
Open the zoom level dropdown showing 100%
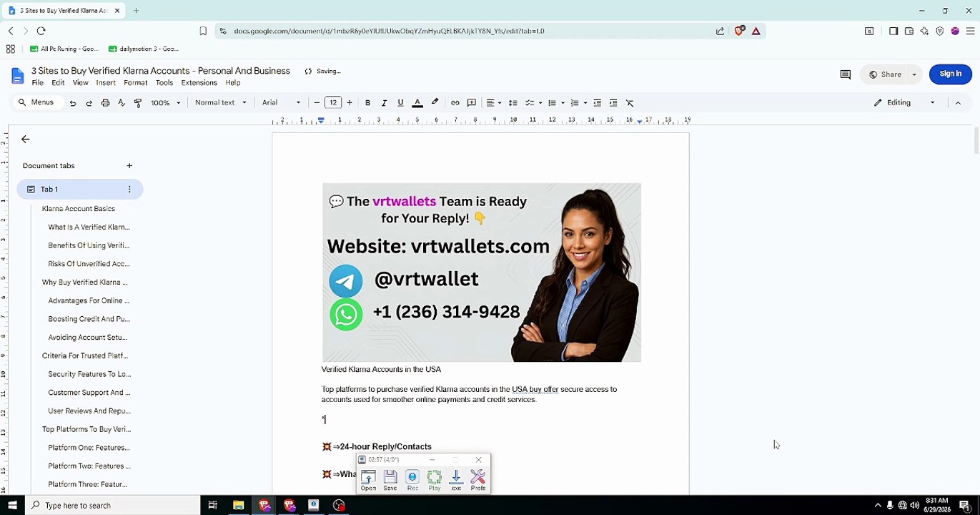click(x=165, y=103)
